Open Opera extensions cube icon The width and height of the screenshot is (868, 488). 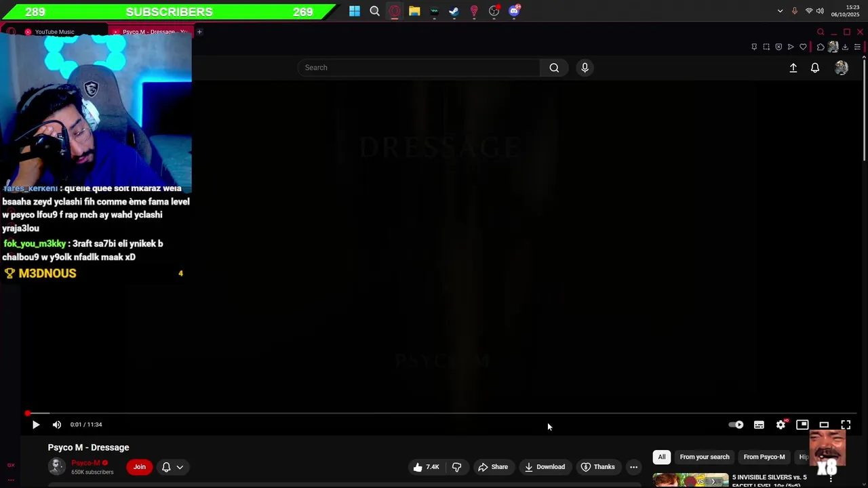pyautogui.click(x=821, y=47)
